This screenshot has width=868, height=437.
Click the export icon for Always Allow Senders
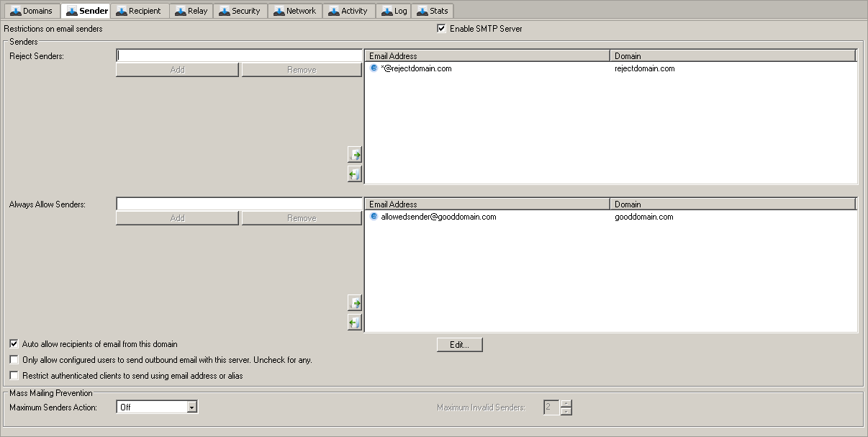pos(354,323)
